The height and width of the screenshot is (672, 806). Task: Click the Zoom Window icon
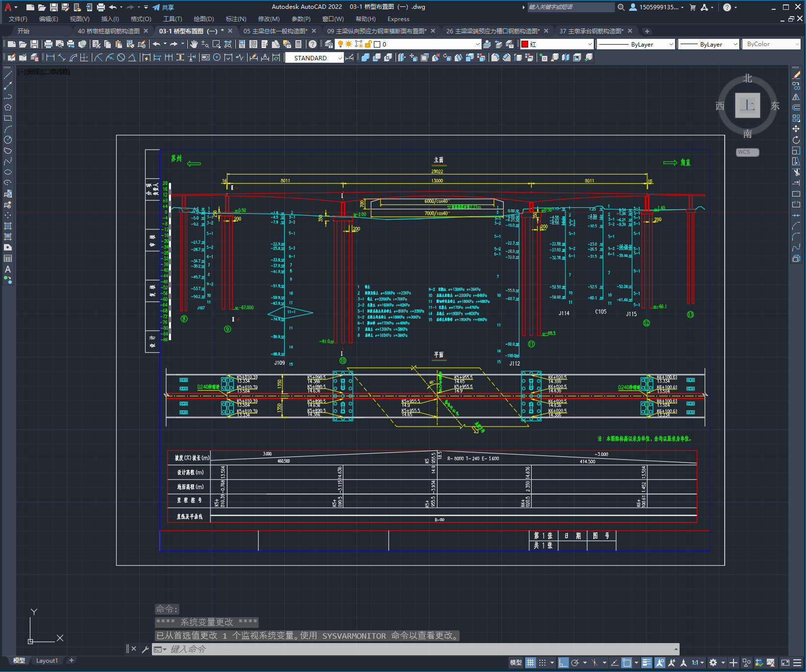216,44
